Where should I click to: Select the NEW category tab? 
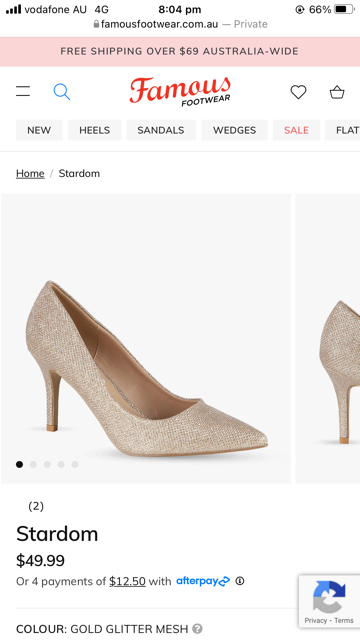coord(39,130)
